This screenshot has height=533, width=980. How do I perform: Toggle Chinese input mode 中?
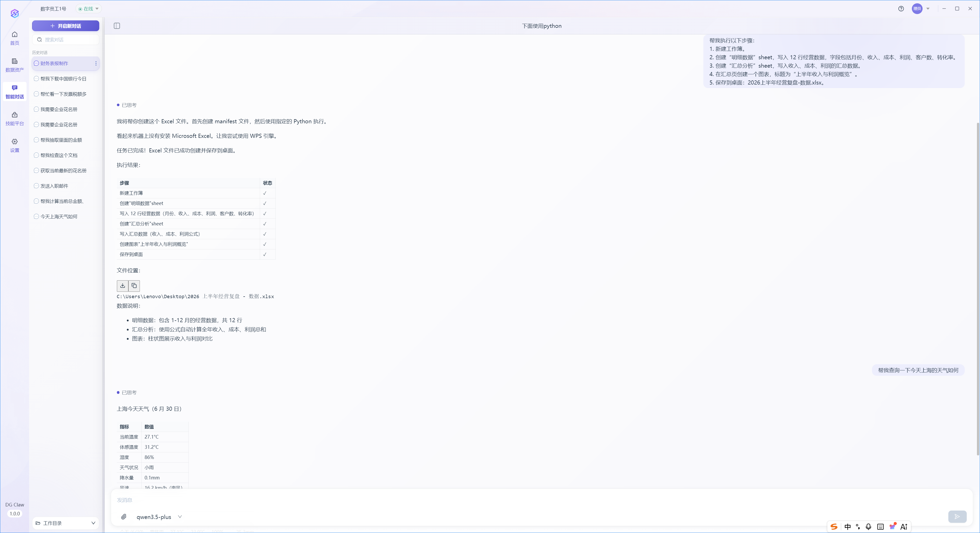(848, 527)
